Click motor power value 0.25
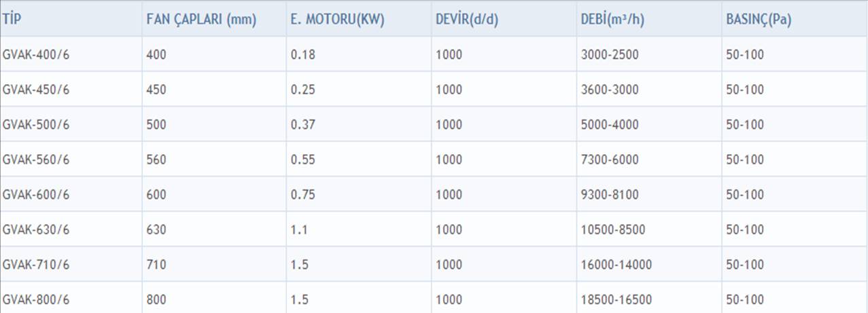The image size is (868, 313). (x=302, y=90)
